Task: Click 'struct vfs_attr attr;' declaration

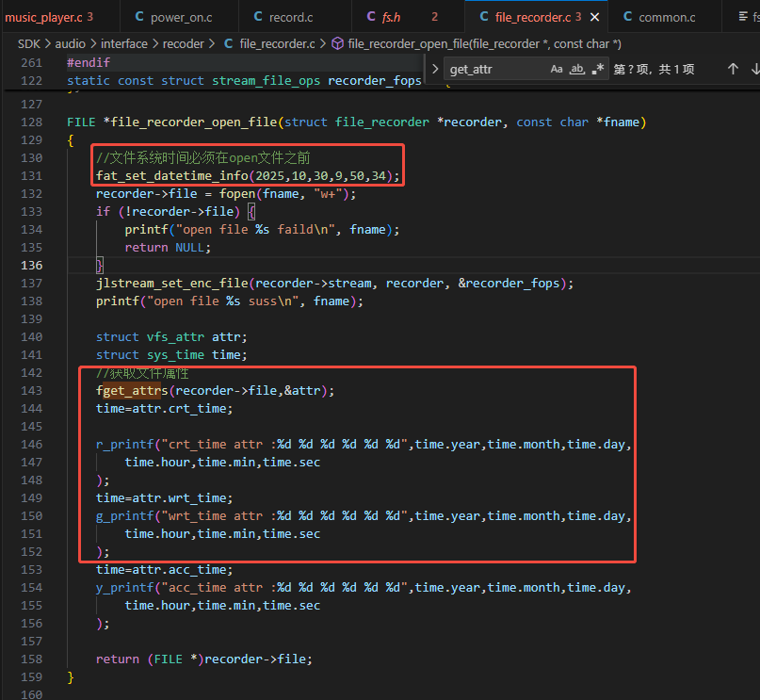Action: [171, 337]
